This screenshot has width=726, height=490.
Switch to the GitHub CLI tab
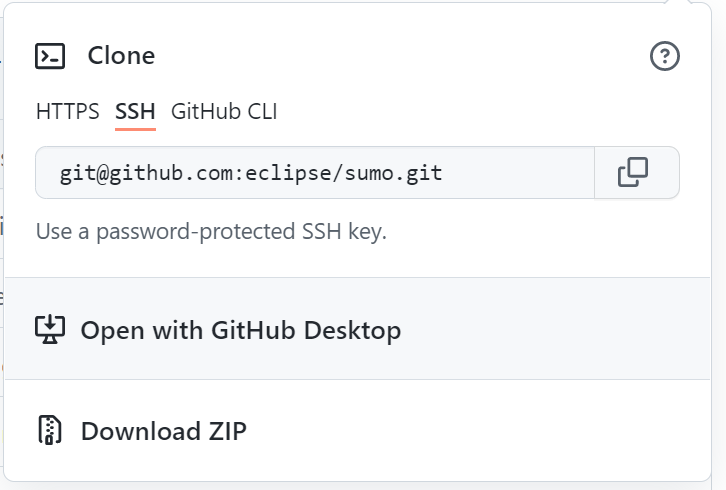coord(224,111)
